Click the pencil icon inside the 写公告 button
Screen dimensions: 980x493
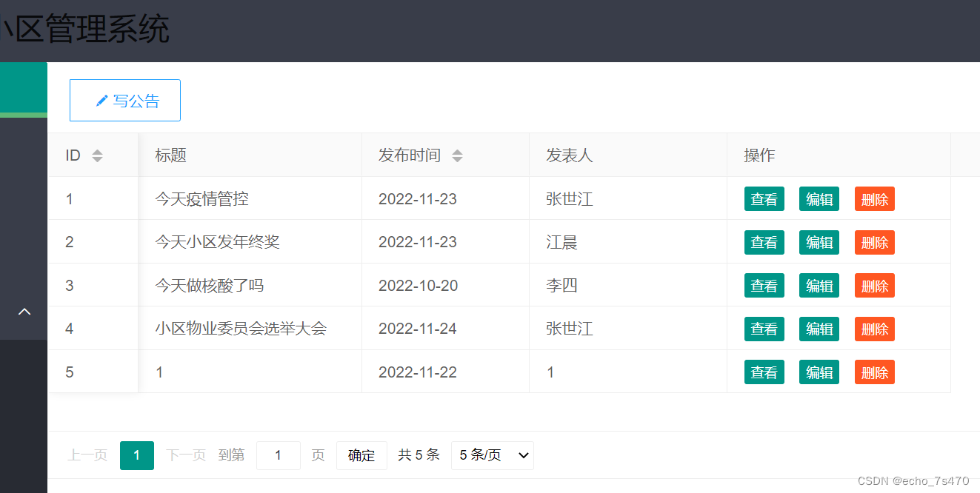101,101
